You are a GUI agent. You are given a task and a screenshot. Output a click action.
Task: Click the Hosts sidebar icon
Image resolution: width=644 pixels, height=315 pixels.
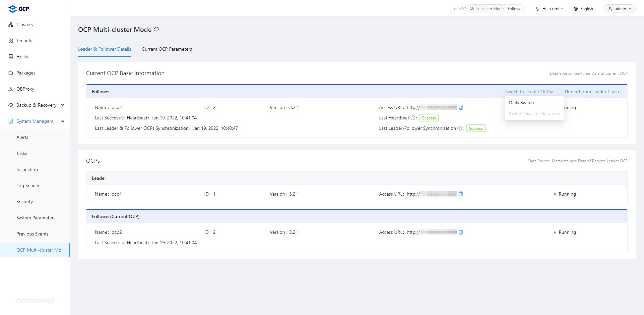[11, 57]
